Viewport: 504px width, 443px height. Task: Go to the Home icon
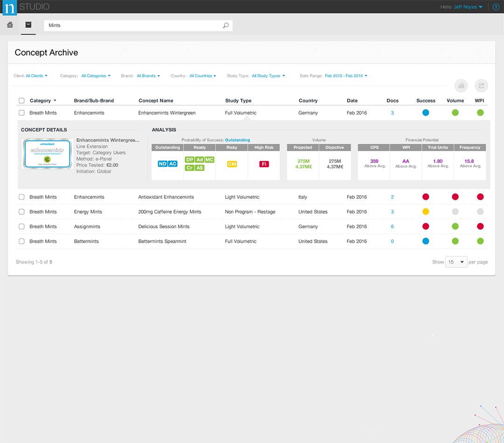click(x=10, y=25)
